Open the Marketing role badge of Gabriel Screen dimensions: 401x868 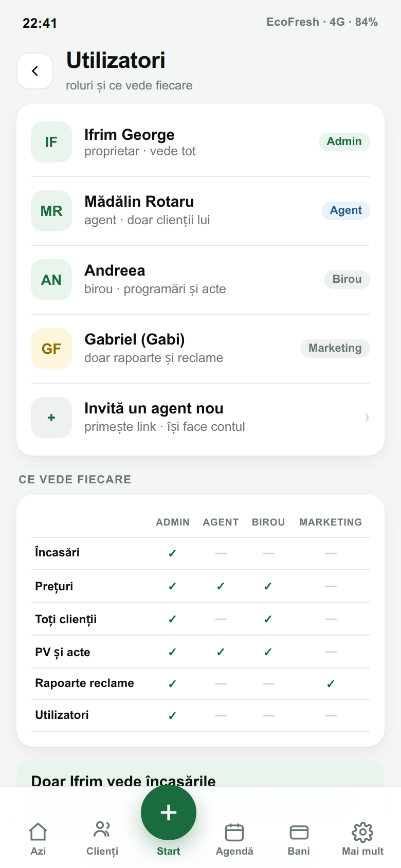(x=335, y=348)
